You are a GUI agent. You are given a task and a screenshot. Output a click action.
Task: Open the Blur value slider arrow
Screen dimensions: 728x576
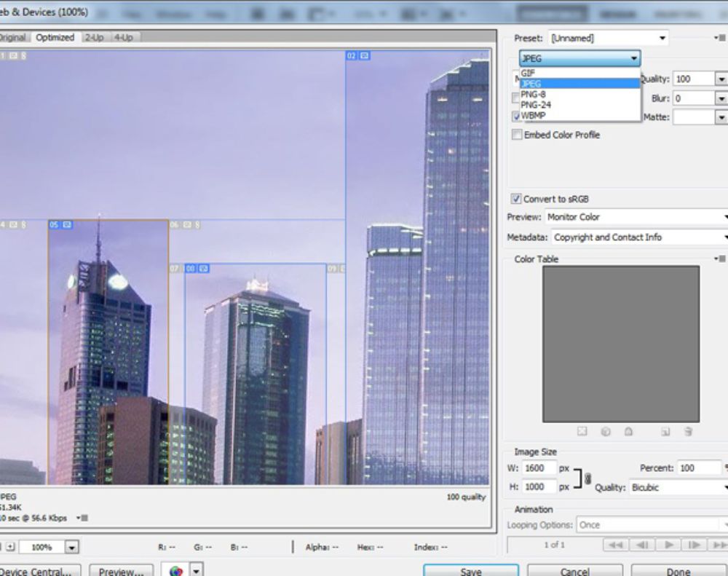721,98
